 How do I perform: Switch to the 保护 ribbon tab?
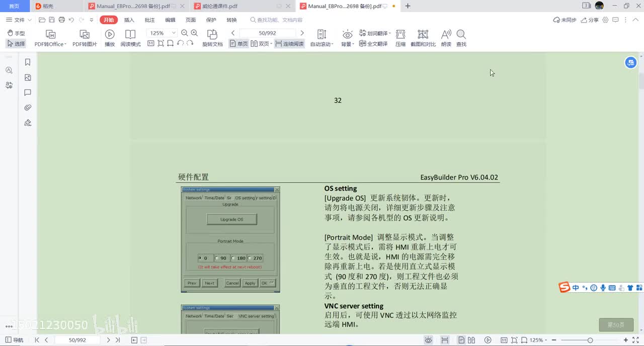(211, 20)
